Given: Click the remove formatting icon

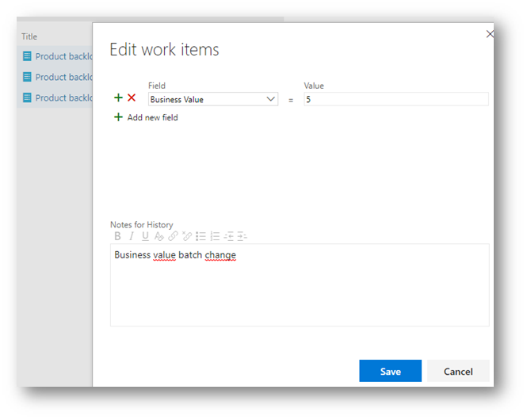Looking at the screenshot, I should tap(158, 236).
